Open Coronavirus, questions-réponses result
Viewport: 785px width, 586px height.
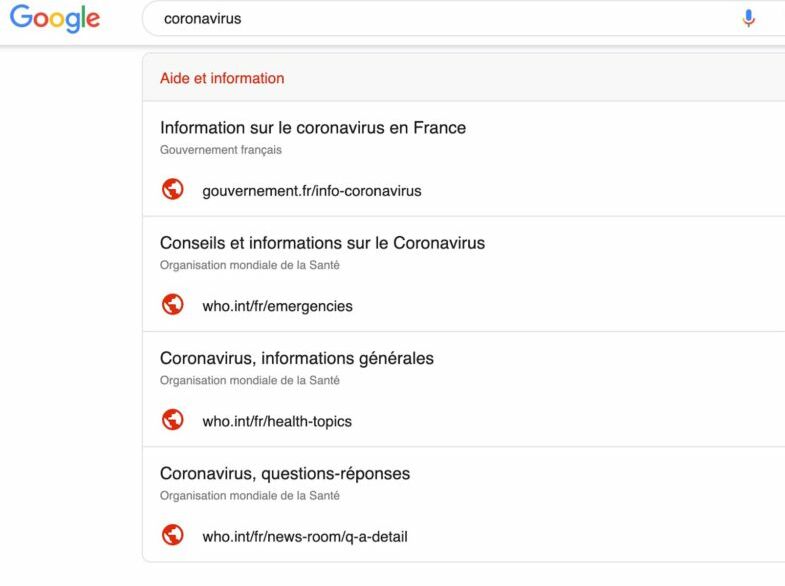point(285,473)
